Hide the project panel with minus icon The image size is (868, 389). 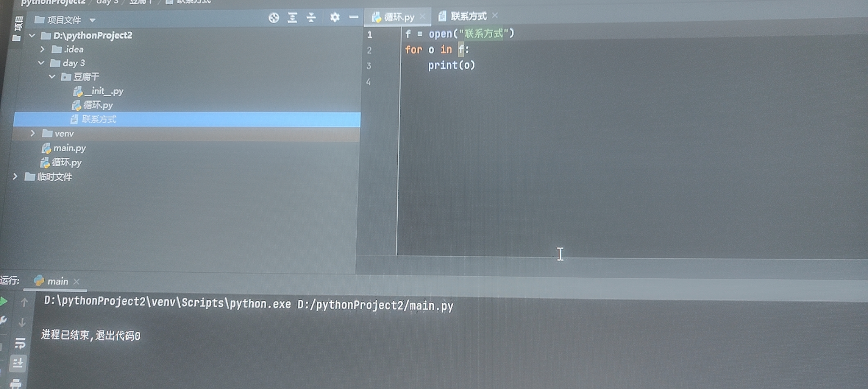tap(354, 17)
